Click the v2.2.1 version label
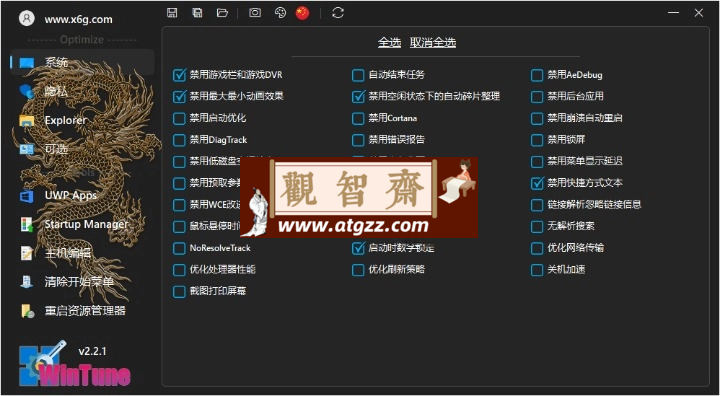This screenshot has width=720, height=396. click(x=92, y=351)
